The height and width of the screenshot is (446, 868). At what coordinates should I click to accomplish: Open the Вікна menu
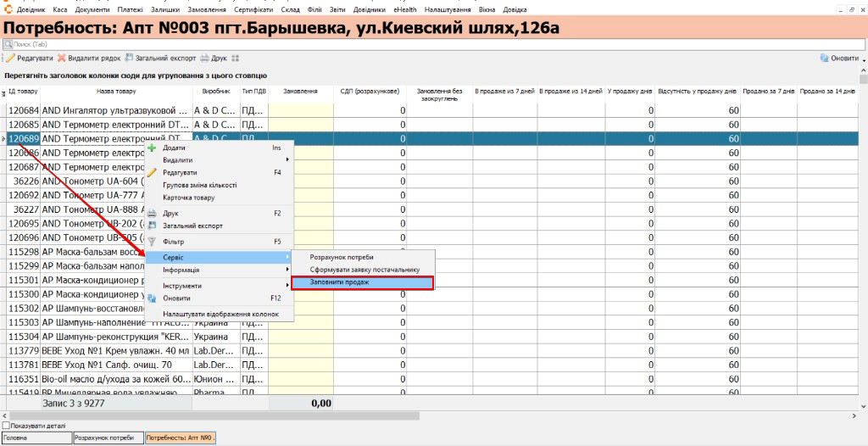[487, 10]
